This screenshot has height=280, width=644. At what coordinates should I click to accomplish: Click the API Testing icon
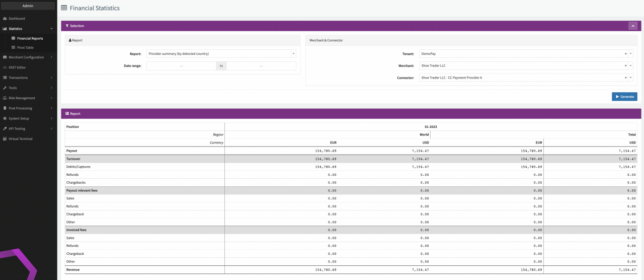coord(5,128)
